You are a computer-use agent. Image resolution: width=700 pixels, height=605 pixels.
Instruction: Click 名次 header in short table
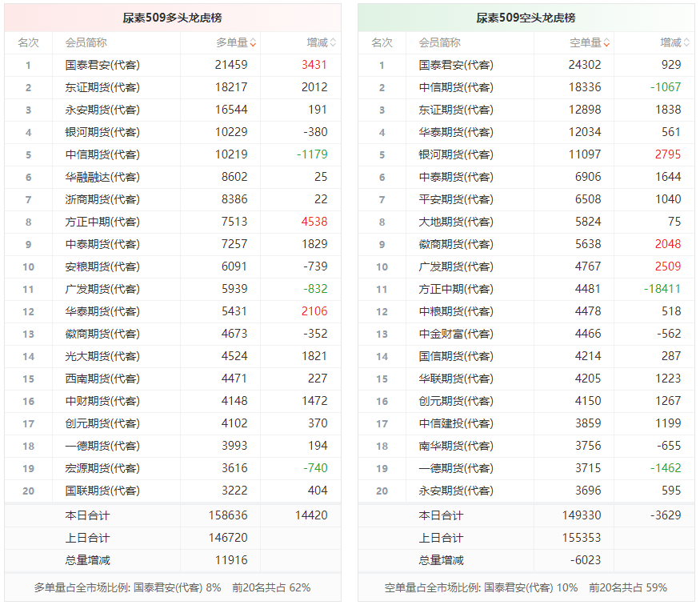coord(382,43)
